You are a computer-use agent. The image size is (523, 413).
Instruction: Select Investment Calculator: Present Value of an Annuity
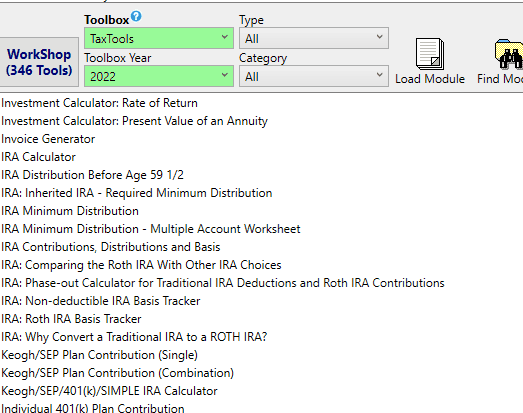(134, 121)
